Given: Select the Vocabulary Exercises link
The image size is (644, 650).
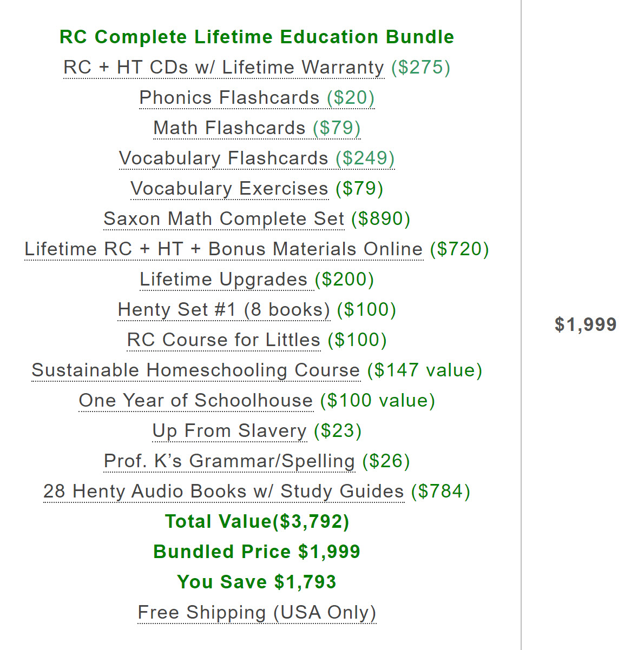Looking at the screenshot, I should click(x=229, y=188).
